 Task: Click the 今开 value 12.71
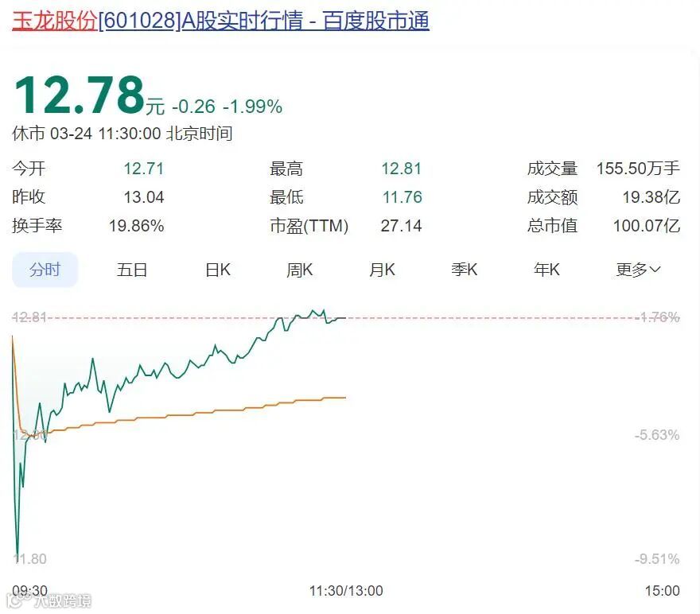144,169
